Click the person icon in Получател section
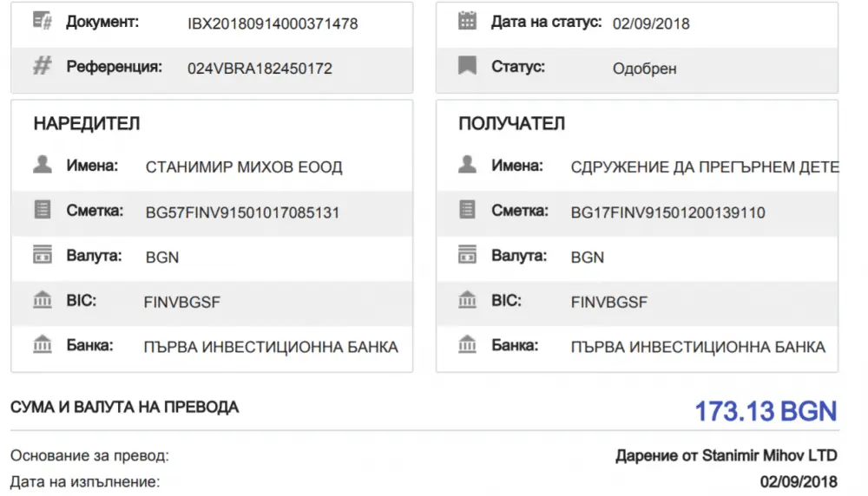 (x=468, y=165)
